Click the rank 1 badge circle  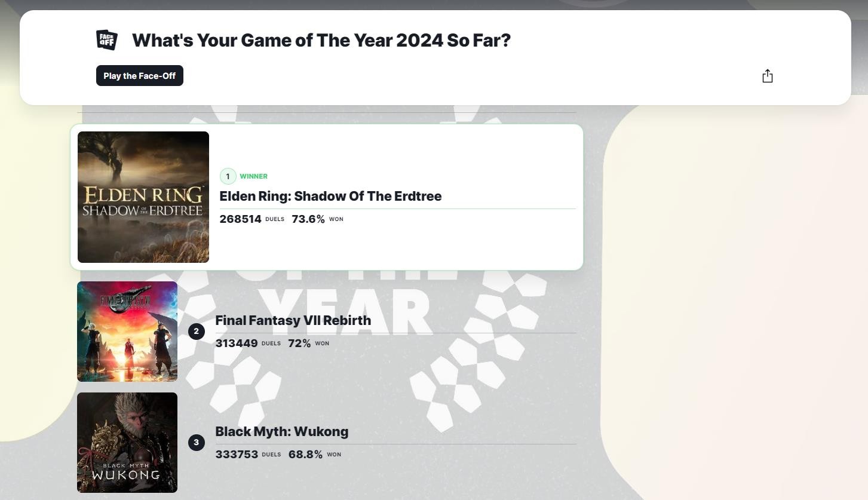coord(228,176)
